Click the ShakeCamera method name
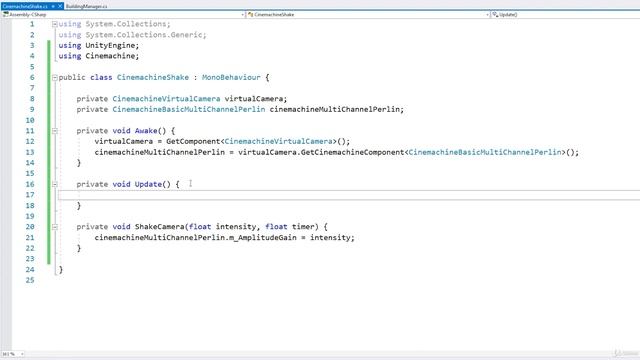 click(x=160, y=227)
